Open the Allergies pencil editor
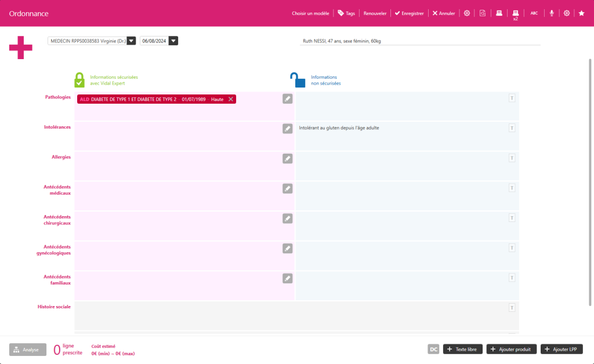 tap(287, 158)
